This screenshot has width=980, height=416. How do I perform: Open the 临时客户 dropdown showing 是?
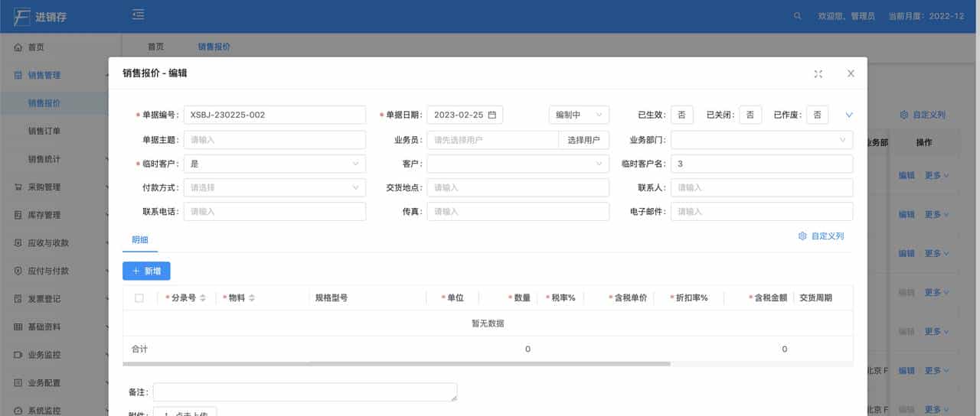pos(275,164)
